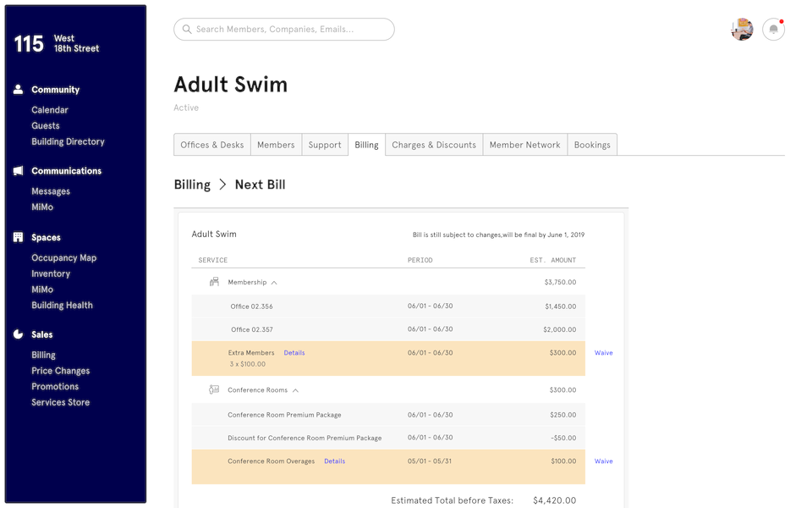Open Price Changes in sidebar
The height and width of the screenshot is (508, 812).
61,371
